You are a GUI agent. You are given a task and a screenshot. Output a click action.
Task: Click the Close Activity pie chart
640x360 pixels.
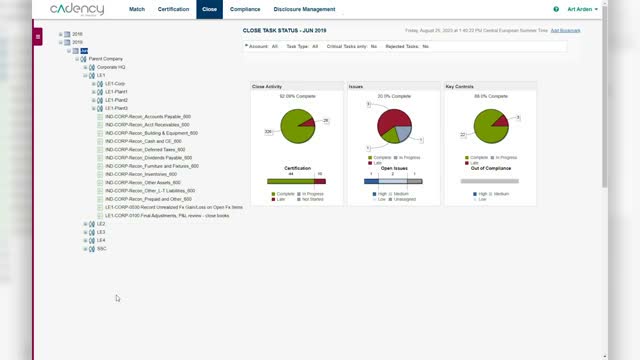[x=298, y=126]
